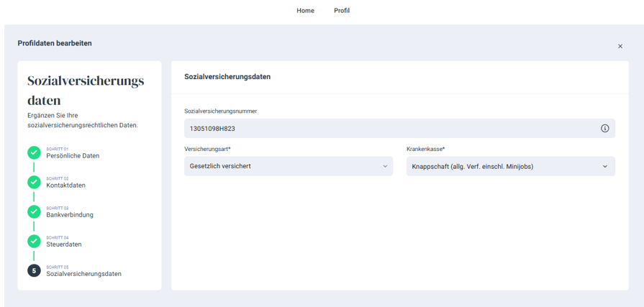Select Sozialversicherungsdaten step label in sidebar
Viewport: 644px width, 307px height.
pos(83,274)
